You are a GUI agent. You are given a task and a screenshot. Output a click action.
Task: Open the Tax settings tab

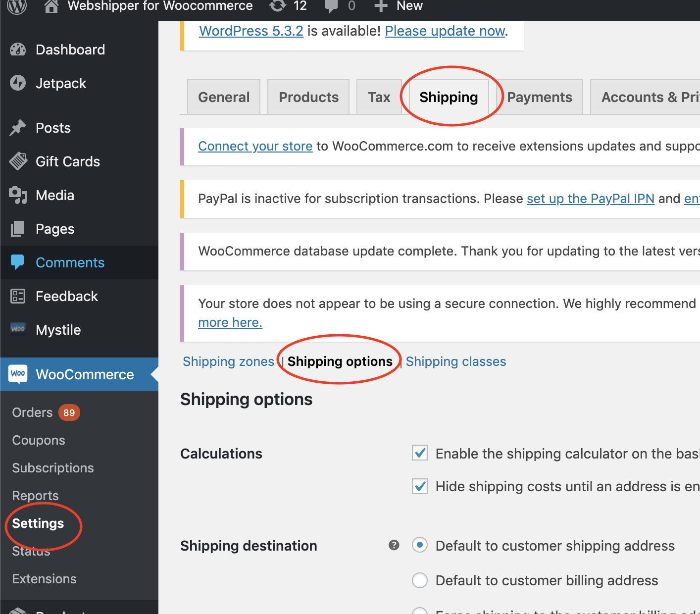coord(379,97)
